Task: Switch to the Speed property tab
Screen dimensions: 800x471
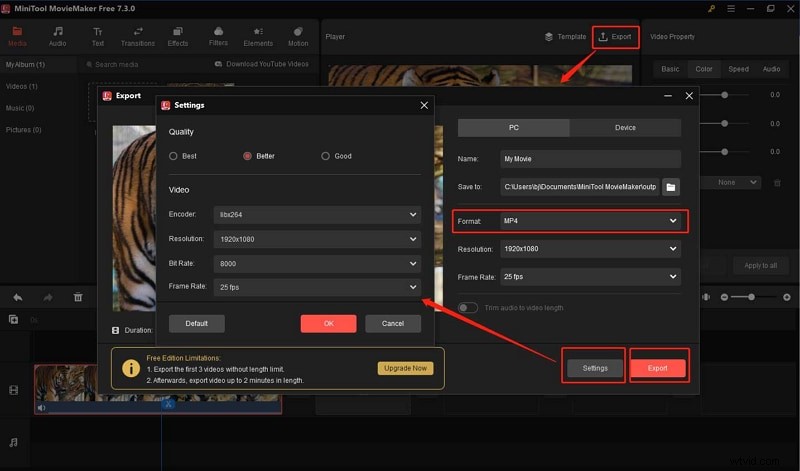Action: pyautogui.click(x=738, y=69)
